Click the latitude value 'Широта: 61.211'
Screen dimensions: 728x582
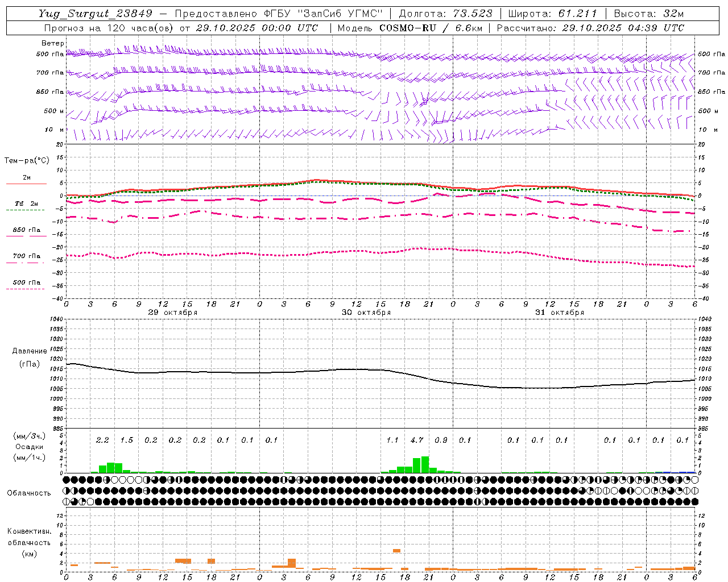point(553,14)
